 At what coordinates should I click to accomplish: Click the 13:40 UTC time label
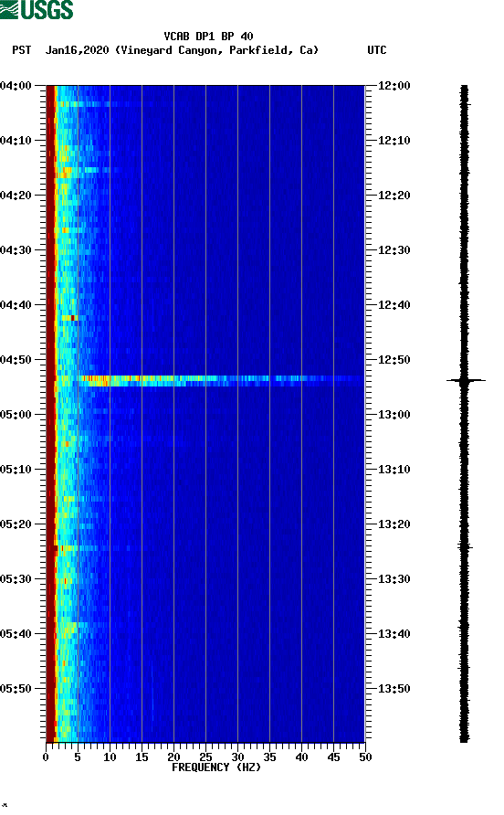pyautogui.click(x=394, y=634)
